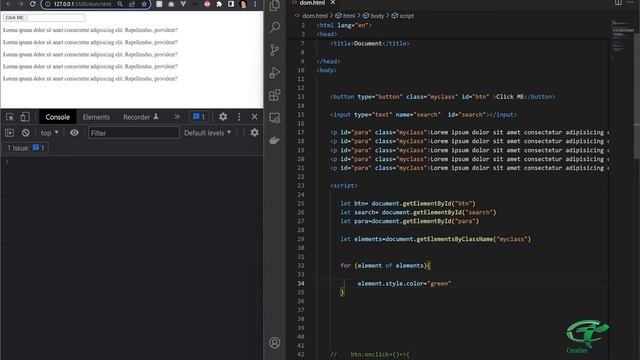Split the editor right
The image size is (640, 360).
[x=618, y=2]
